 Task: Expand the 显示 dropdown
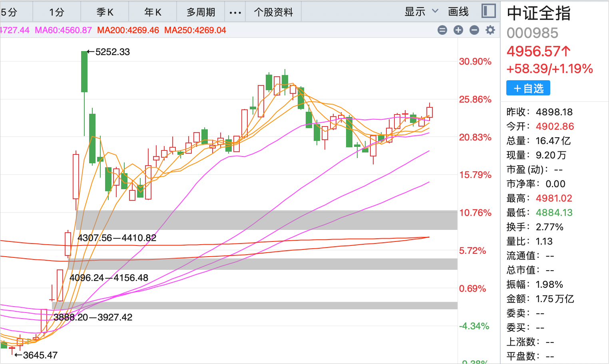point(422,12)
